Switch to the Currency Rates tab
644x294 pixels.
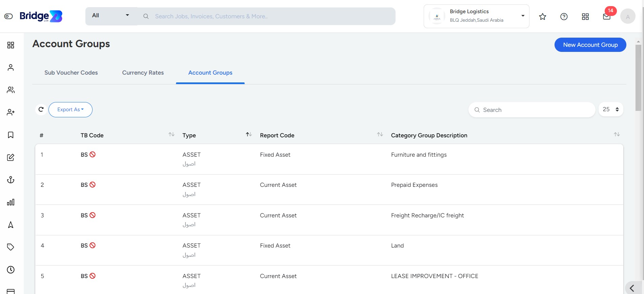pos(143,73)
